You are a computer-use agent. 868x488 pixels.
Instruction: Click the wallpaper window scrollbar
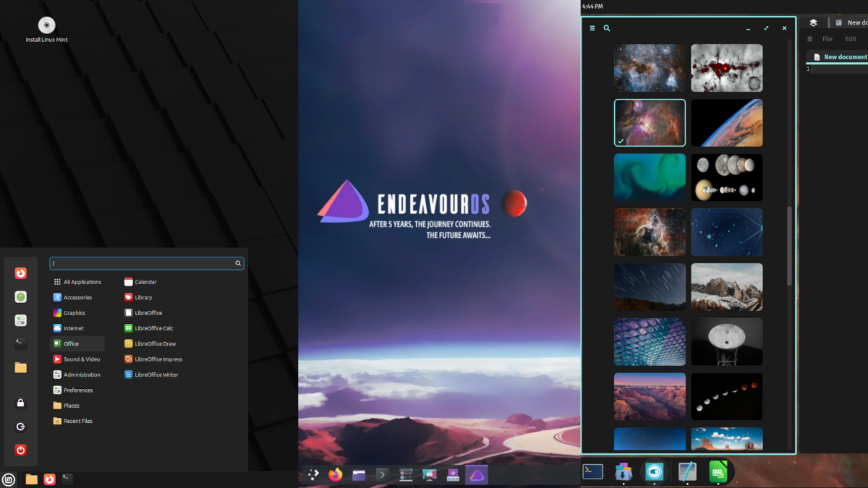789,246
